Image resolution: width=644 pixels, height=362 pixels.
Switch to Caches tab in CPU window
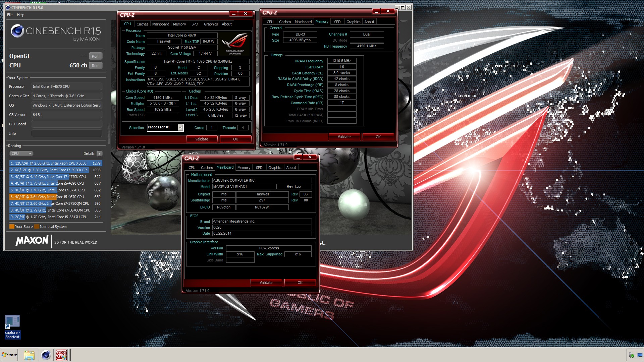point(142,24)
